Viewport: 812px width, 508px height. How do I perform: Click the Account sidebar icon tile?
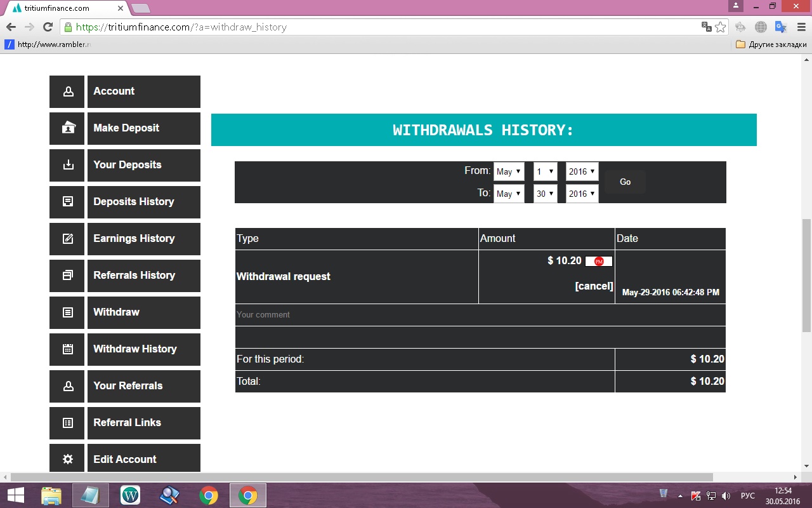click(67, 91)
